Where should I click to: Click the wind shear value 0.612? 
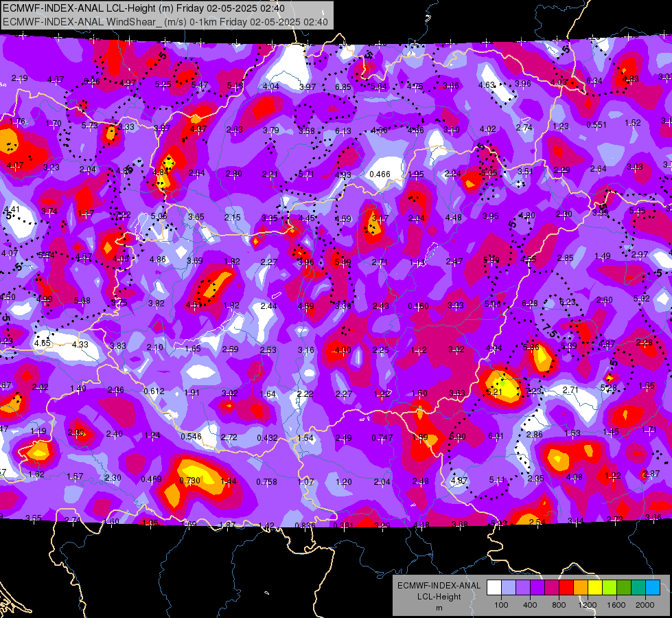click(x=154, y=391)
